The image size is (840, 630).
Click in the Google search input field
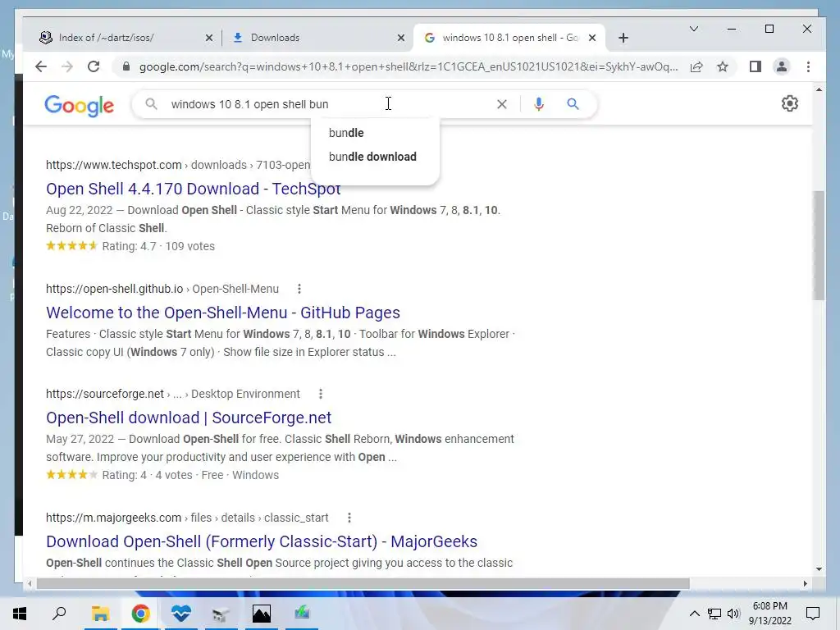tap(326, 104)
